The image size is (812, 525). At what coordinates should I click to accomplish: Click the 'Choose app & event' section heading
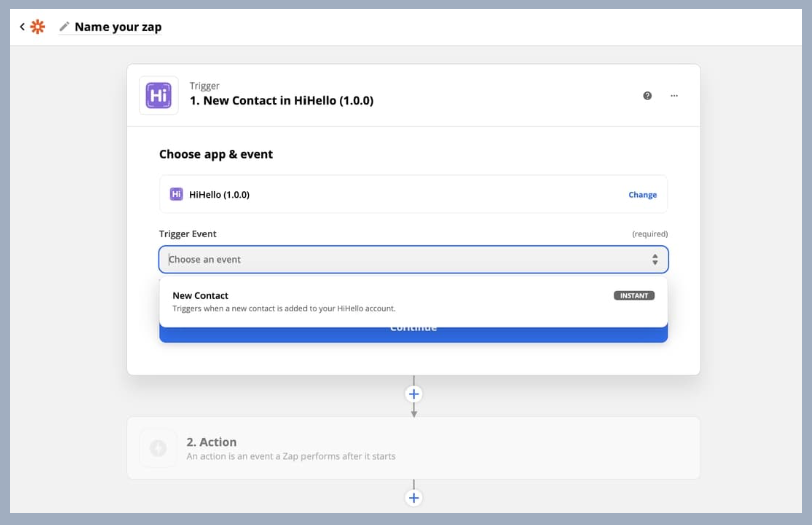coord(216,154)
